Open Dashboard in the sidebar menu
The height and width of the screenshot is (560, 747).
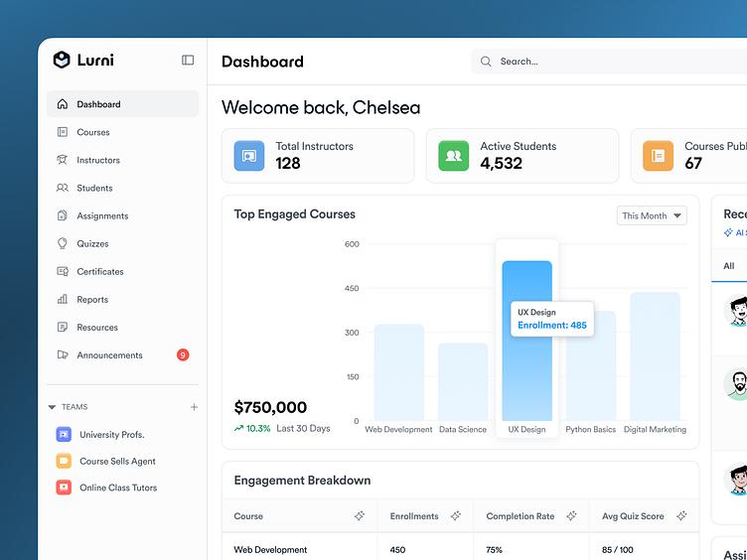[x=122, y=104]
